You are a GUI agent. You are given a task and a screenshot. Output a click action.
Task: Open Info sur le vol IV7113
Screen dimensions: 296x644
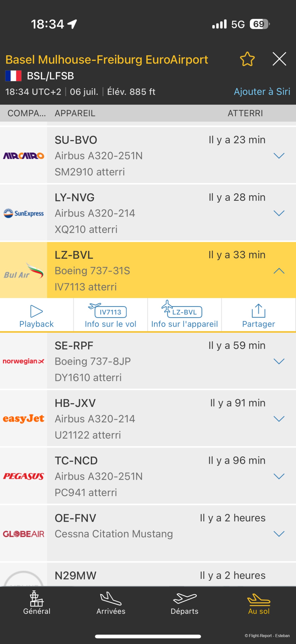[x=111, y=315]
